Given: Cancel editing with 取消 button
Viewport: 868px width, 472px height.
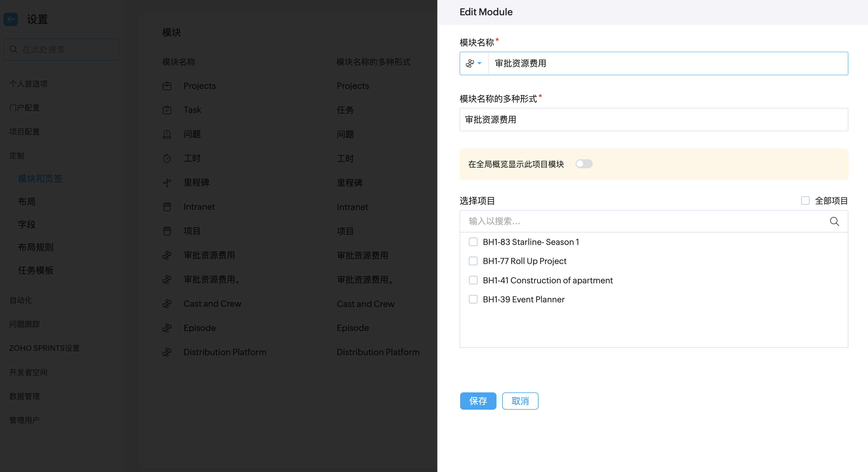Looking at the screenshot, I should 520,401.
